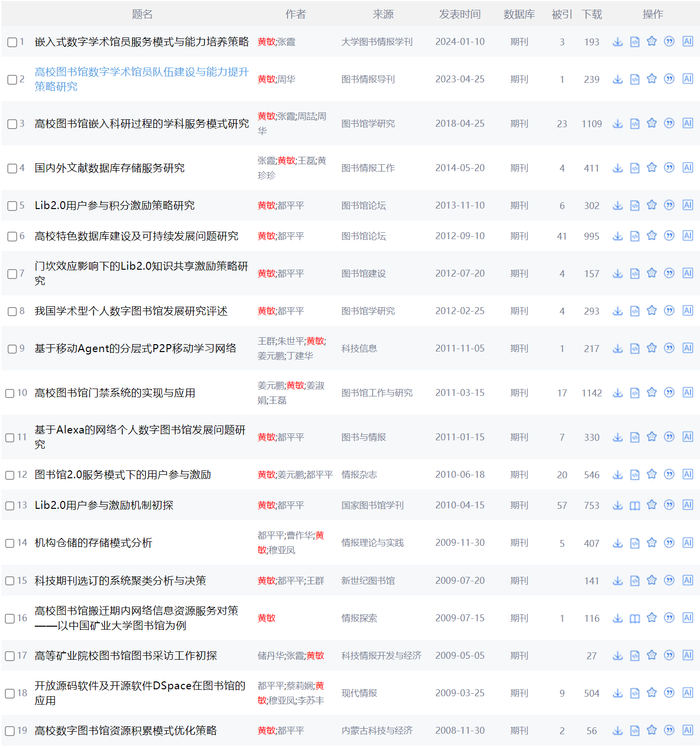
Task: Tick checkbox for row 3 学科服务模式研究
Action: (12, 124)
